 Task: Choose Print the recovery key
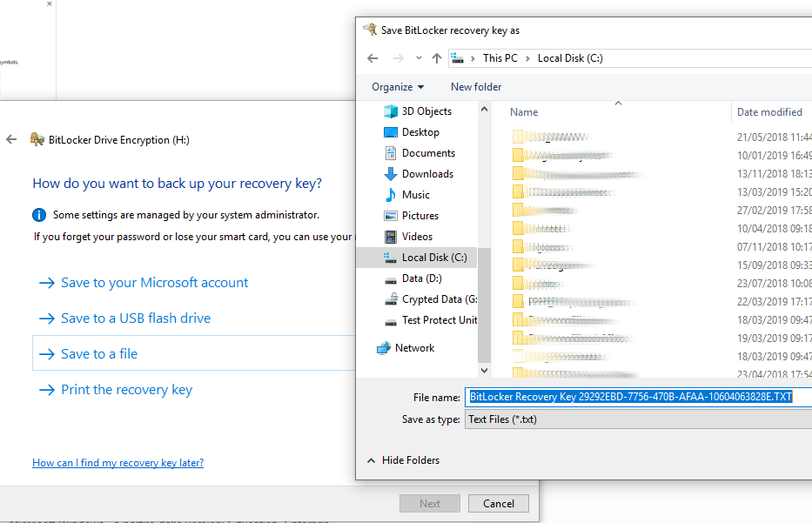pyautogui.click(x=126, y=390)
